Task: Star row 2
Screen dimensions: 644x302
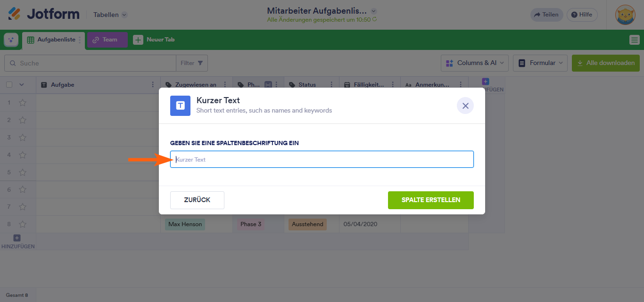Action: [x=23, y=120]
